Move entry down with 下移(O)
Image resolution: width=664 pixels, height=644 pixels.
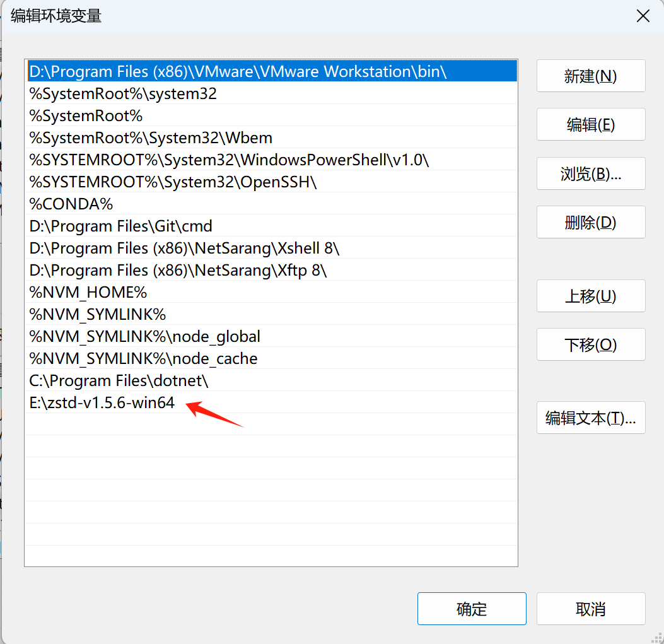(591, 345)
